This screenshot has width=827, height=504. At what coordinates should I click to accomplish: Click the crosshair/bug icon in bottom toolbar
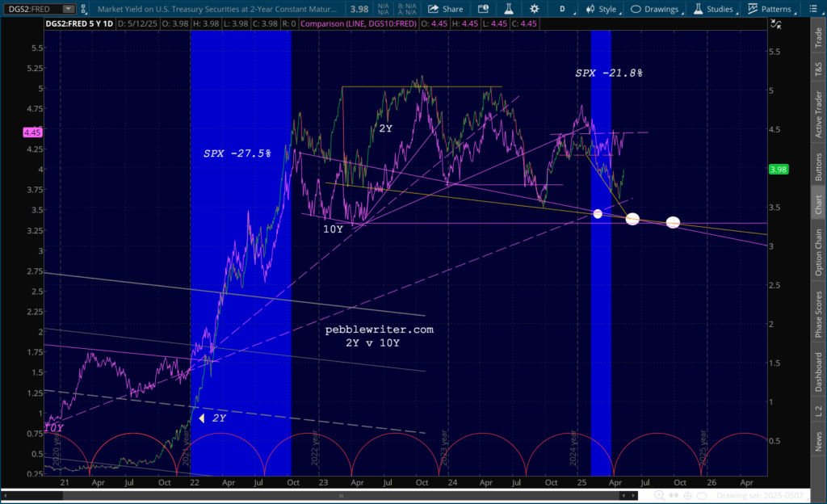686,494
